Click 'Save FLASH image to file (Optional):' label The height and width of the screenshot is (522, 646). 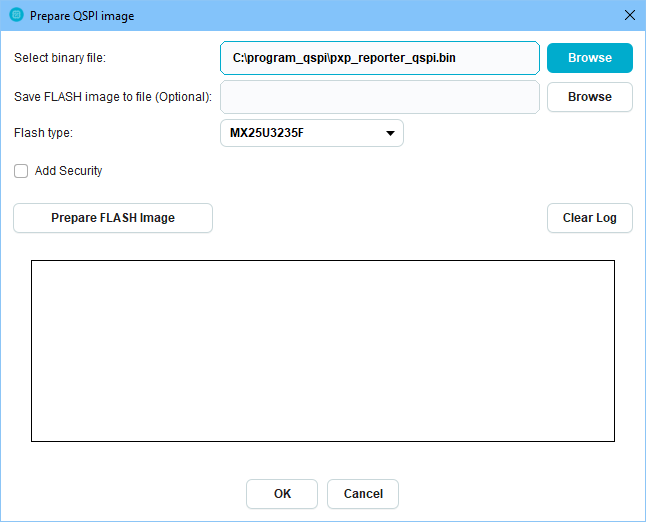click(113, 97)
